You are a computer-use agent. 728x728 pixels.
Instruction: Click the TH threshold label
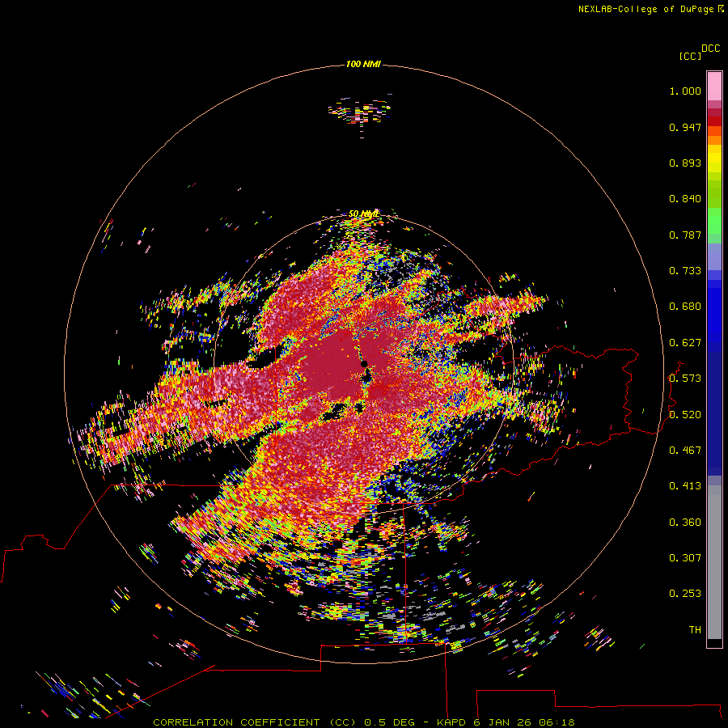pos(695,629)
